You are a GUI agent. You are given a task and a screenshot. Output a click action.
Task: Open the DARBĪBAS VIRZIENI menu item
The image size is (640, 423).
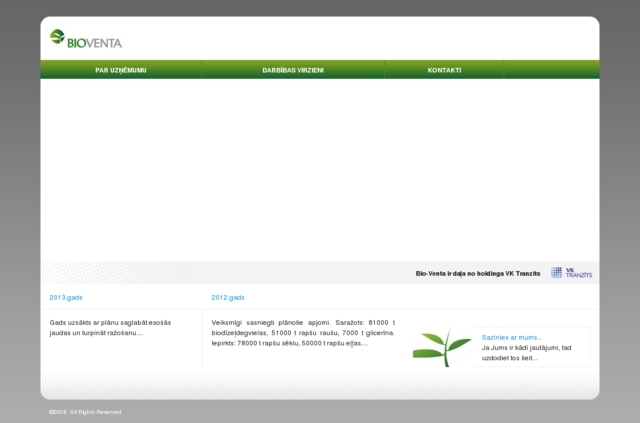click(293, 70)
